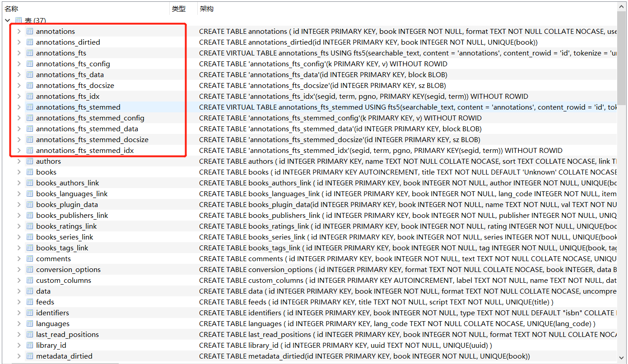Expand the conversion_options node
628x364 pixels.
(x=19, y=269)
